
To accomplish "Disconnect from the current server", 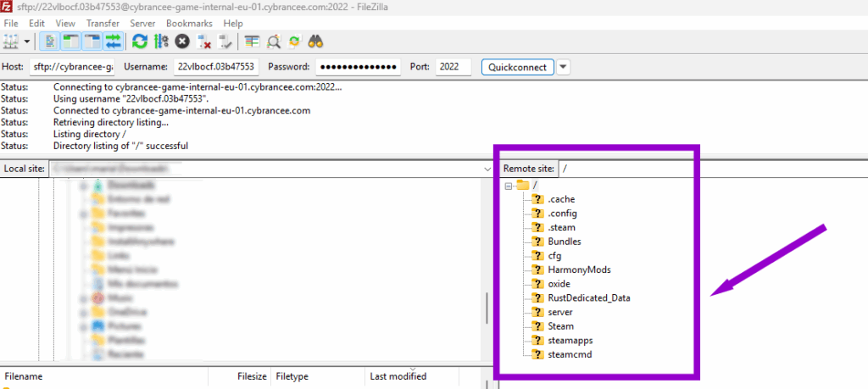I will coord(204,42).
